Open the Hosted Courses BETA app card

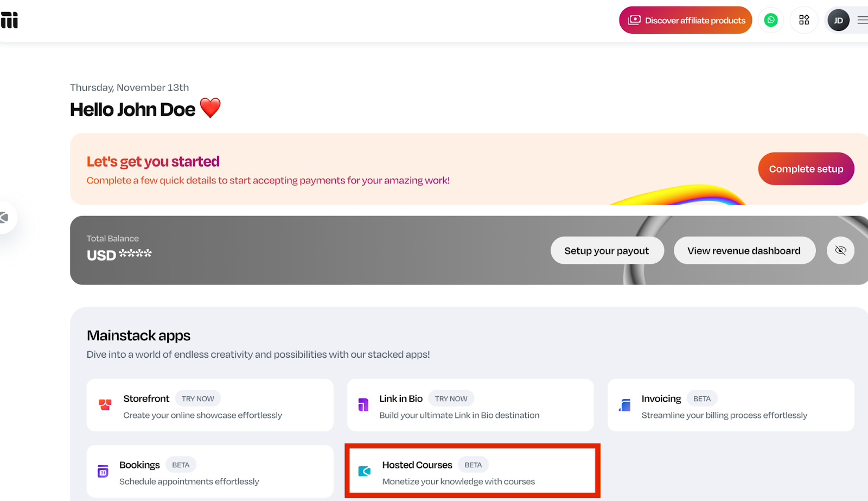pos(471,471)
